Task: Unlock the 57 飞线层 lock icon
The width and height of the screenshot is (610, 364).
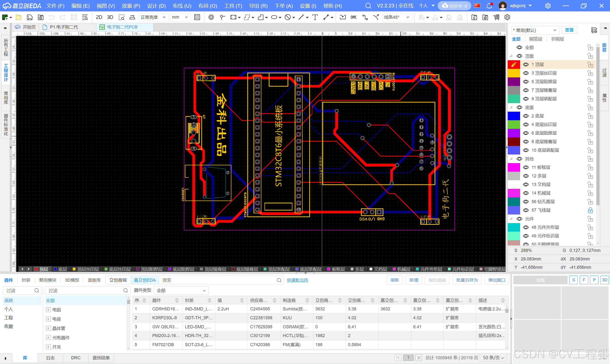Action: pos(590,210)
